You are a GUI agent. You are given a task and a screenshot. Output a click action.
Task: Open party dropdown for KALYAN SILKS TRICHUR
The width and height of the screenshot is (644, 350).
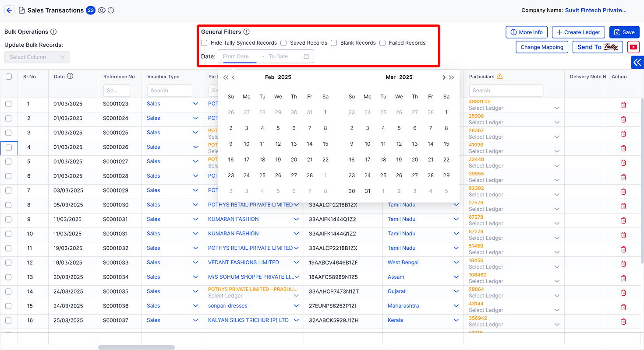coord(297,320)
